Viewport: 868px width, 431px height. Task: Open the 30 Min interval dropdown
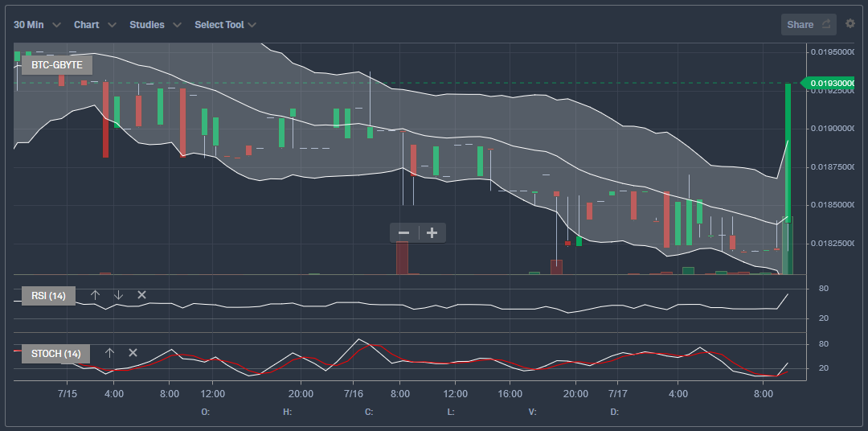[36, 25]
